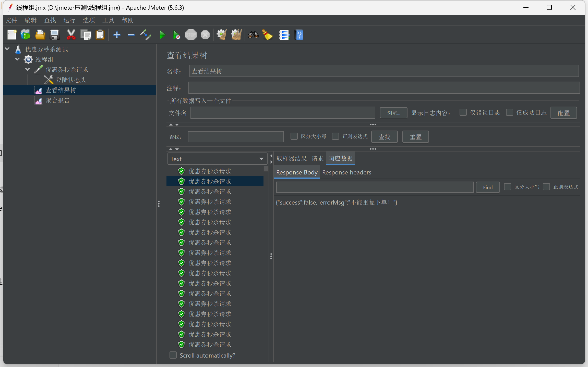Toggle Scroll automatically checkbox
Screen dimensions: 588x367
173,355
